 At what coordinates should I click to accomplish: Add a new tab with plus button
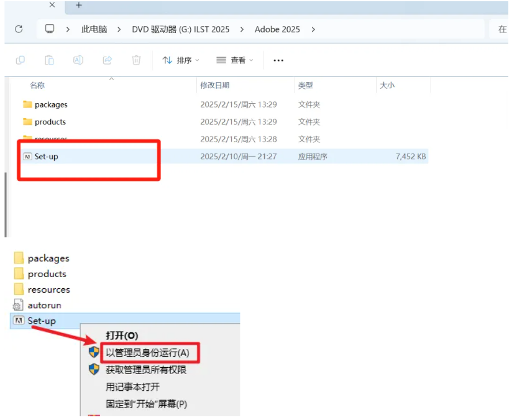tap(79, 5)
